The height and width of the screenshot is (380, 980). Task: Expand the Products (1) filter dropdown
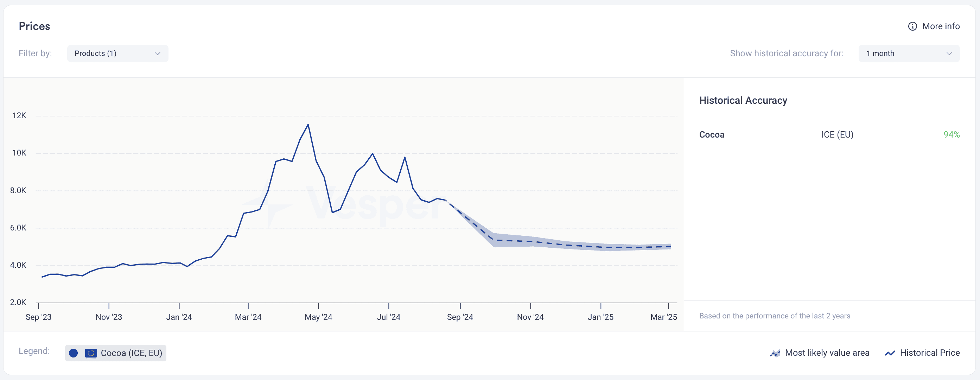point(117,53)
